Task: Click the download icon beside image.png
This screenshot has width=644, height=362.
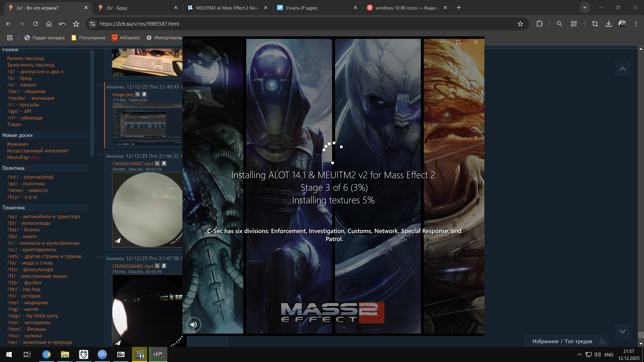Action: [x=144, y=94]
